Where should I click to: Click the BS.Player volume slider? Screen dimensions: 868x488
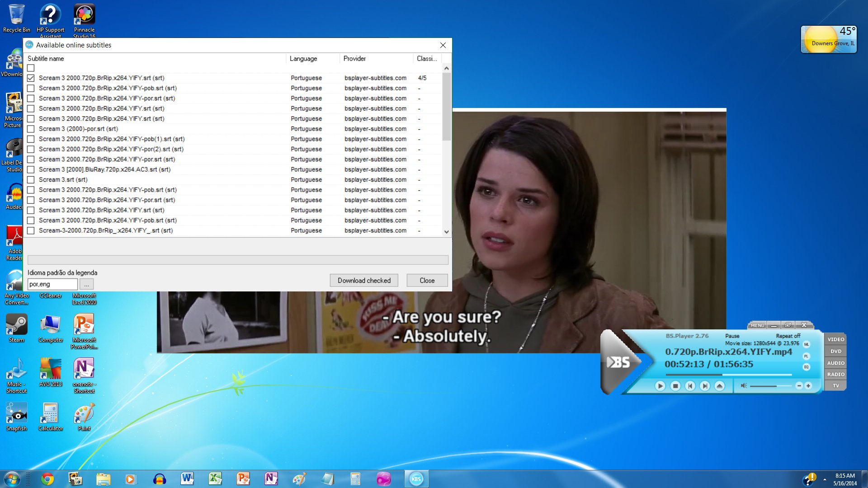coord(770,386)
